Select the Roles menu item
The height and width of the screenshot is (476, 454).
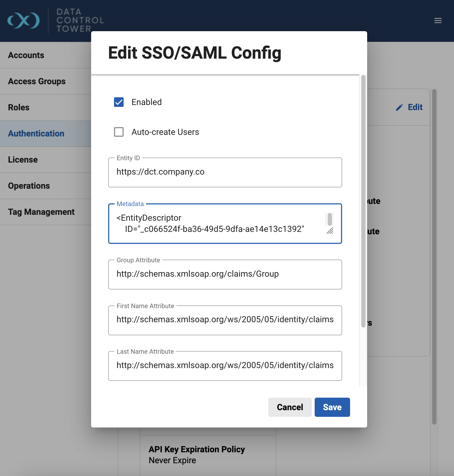(46, 107)
